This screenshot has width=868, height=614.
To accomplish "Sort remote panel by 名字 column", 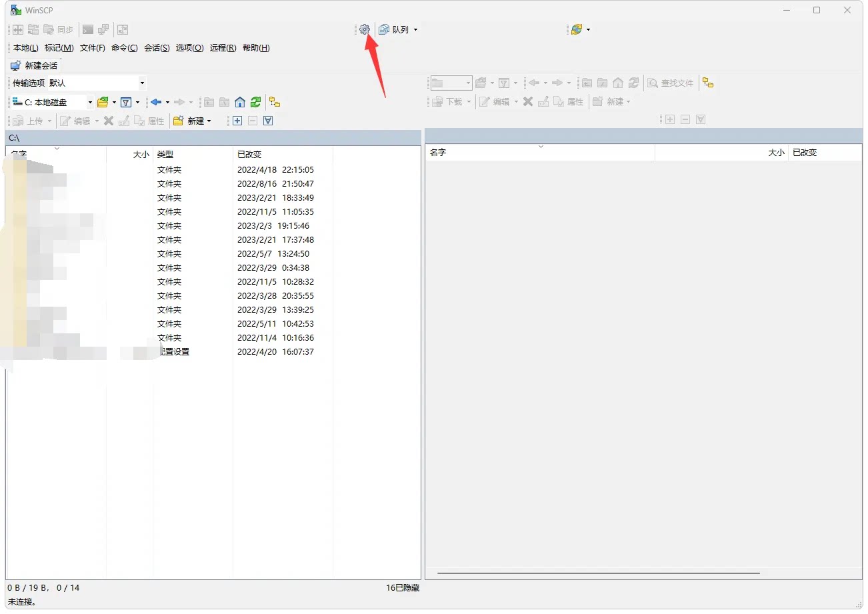I will (540, 153).
